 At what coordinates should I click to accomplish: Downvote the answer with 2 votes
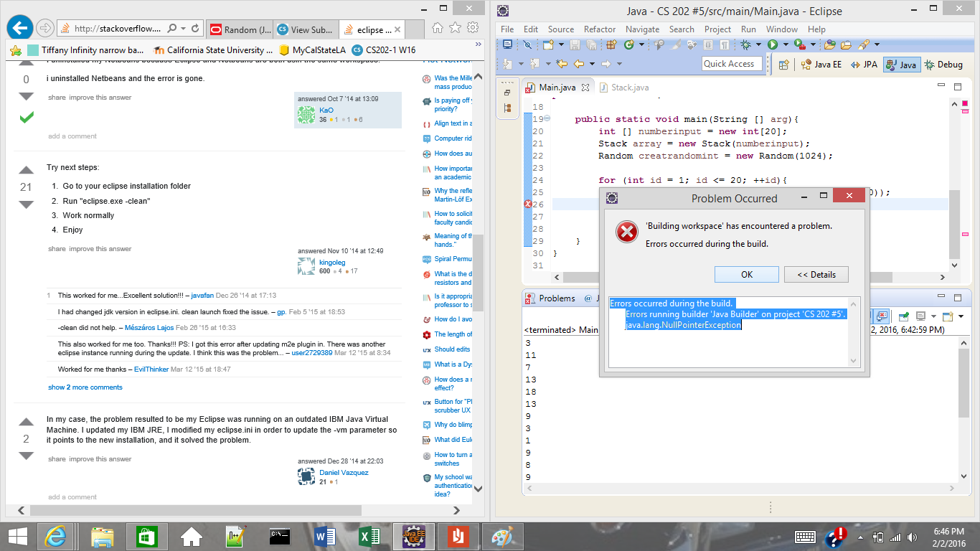[27, 456]
